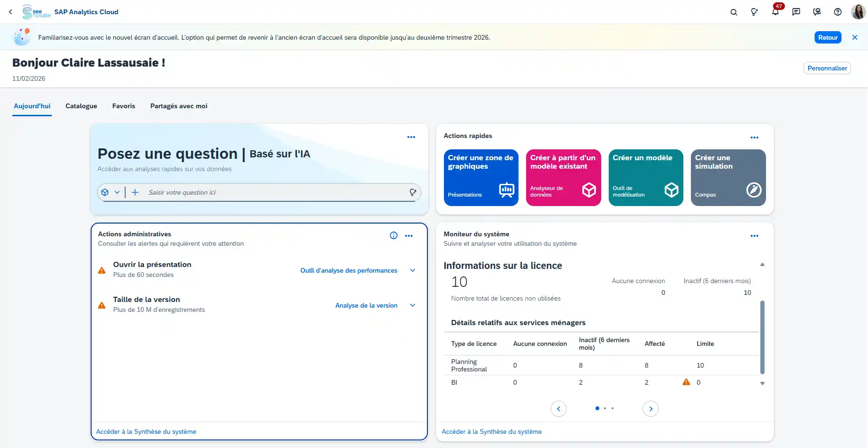Click the help question mark icon

tap(837, 12)
